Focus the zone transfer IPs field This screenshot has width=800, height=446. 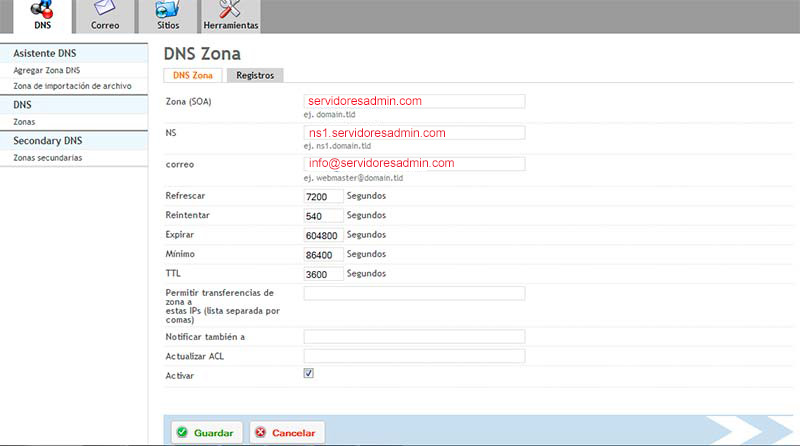[414, 293]
